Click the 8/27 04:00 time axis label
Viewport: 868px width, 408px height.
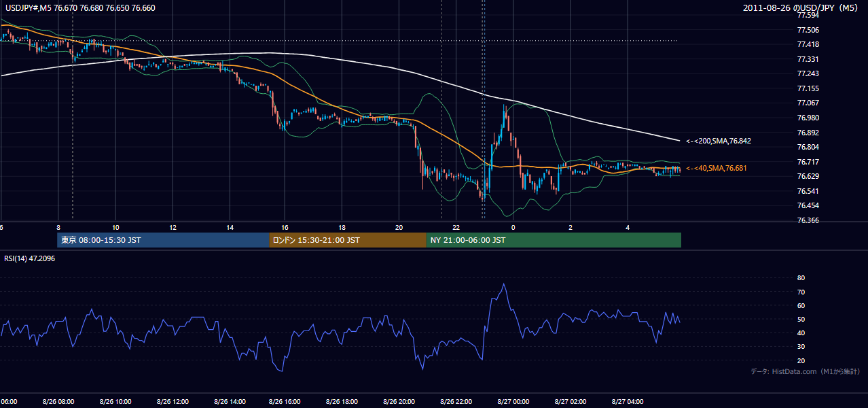[627, 402]
